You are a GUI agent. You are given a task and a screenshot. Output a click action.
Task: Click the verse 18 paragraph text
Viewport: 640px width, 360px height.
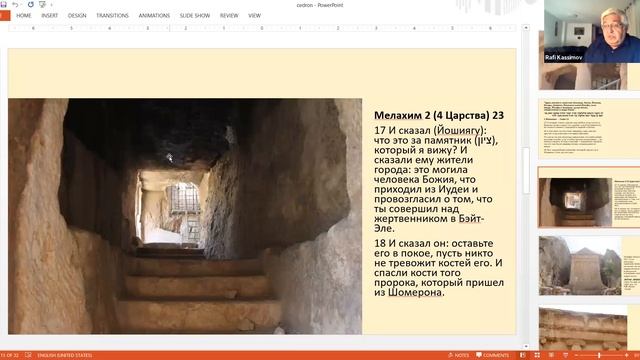(x=439, y=268)
